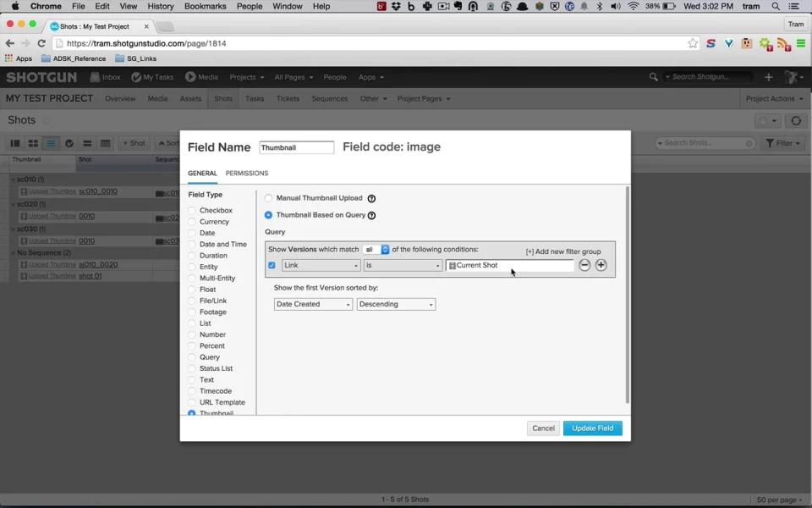
Task: Open the Projects dropdown menu
Action: pos(247,77)
